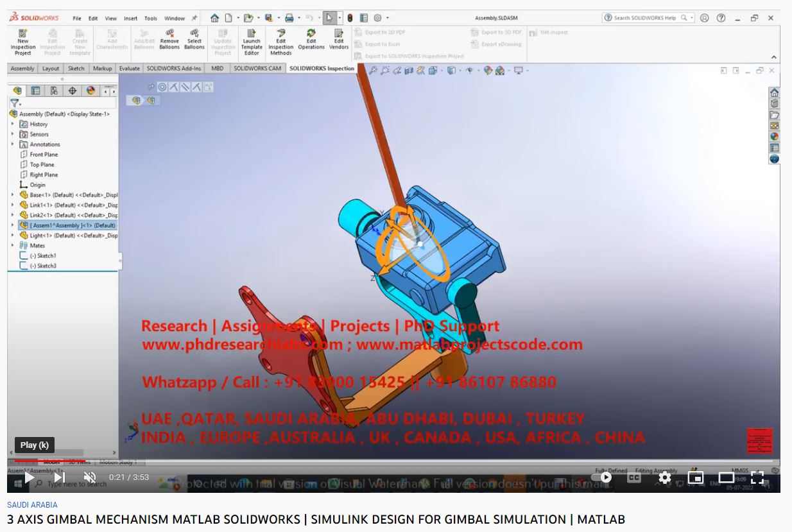Screen dimensions: 792x532
Task: Click the Search SOLIDWORKS Help field
Action: click(648, 18)
